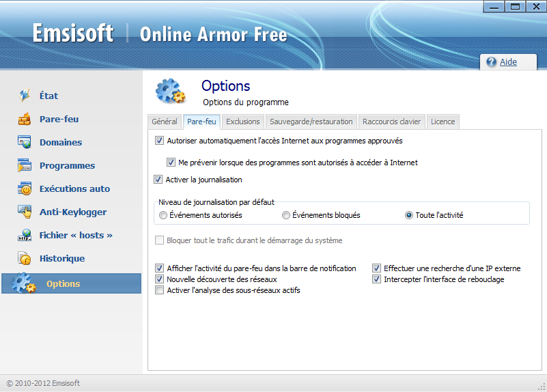Disable Activer la journalisation checkbox
547x392 pixels.
(x=158, y=180)
